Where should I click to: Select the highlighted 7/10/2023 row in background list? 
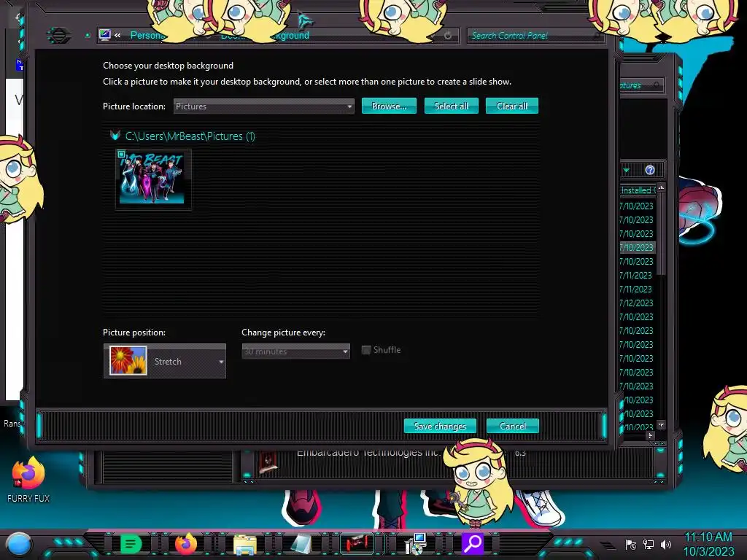click(x=637, y=248)
